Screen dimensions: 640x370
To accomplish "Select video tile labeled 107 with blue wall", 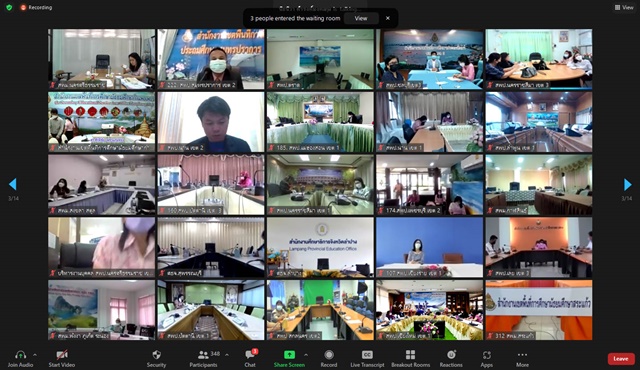I will [x=430, y=247].
